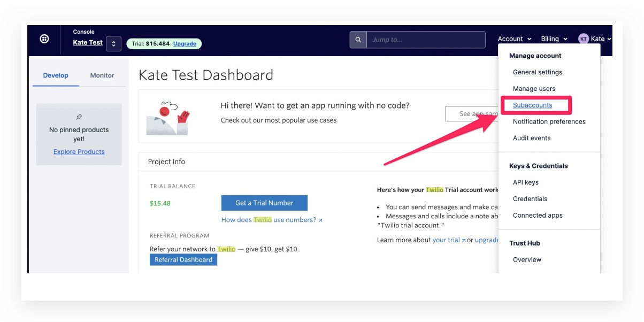Open the Billing dropdown menu
Image resolution: width=644 pixels, height=322 pixels.
(554, 39)
